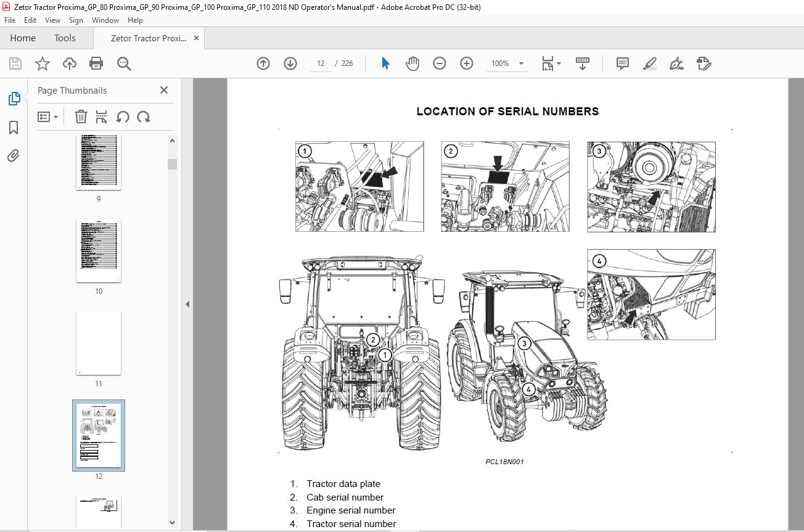Open the Bookmarks sidebar panel
The width and height of the screenshot is (804, 532).
click(14, 128)
